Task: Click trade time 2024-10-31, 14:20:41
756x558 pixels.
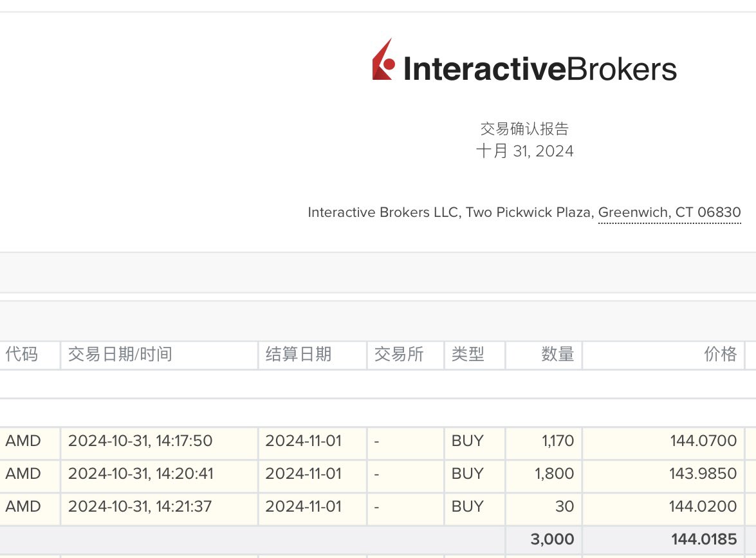Action: click(x=140, y=474)
